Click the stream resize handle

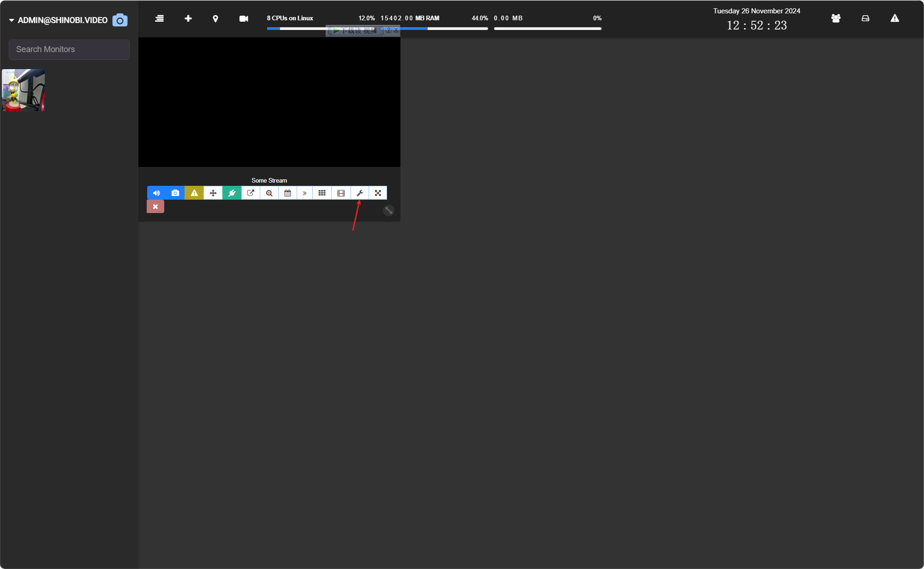[388, 210]
